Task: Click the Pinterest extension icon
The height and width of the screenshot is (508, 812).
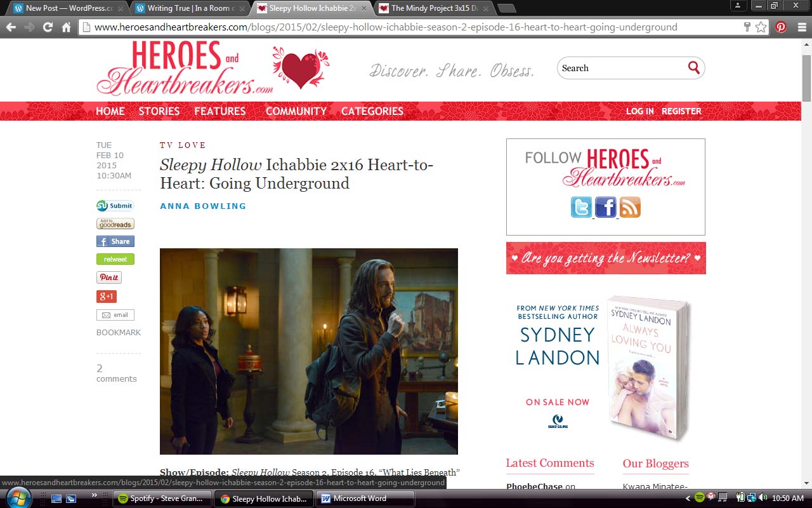Action: 780,27
